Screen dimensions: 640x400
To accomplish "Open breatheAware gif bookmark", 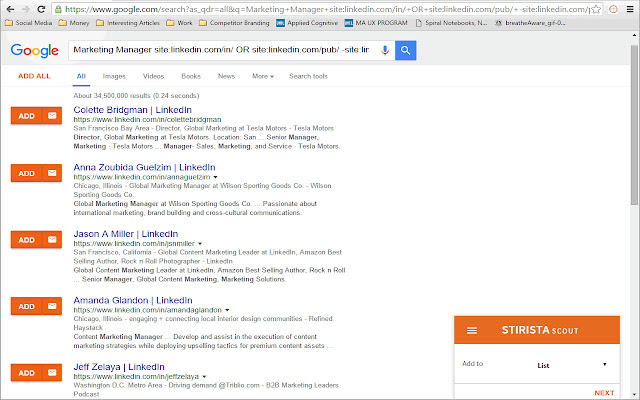I will [530, 23].
